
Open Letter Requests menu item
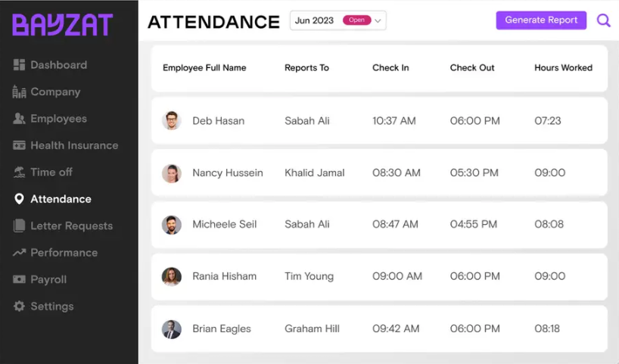coord(63,226)
